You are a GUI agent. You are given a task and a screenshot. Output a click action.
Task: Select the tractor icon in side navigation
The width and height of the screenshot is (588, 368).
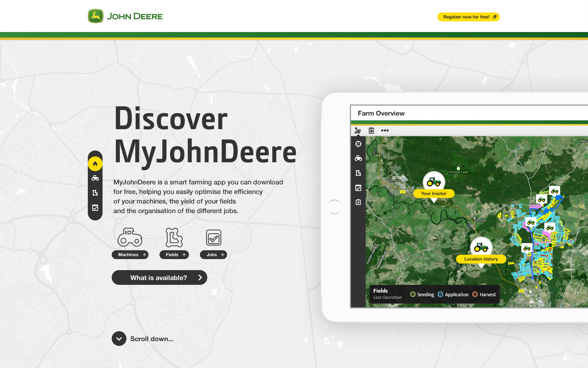point(95,178)
